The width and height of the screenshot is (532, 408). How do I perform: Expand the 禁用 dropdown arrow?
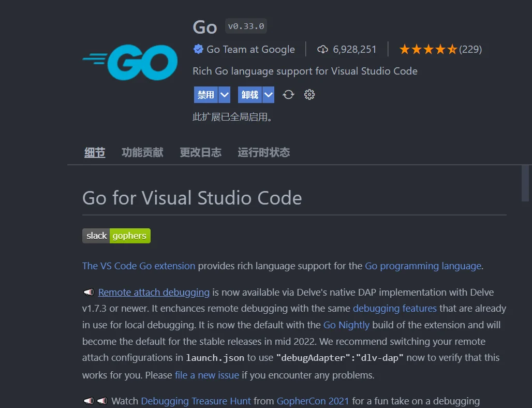point(224,95)
